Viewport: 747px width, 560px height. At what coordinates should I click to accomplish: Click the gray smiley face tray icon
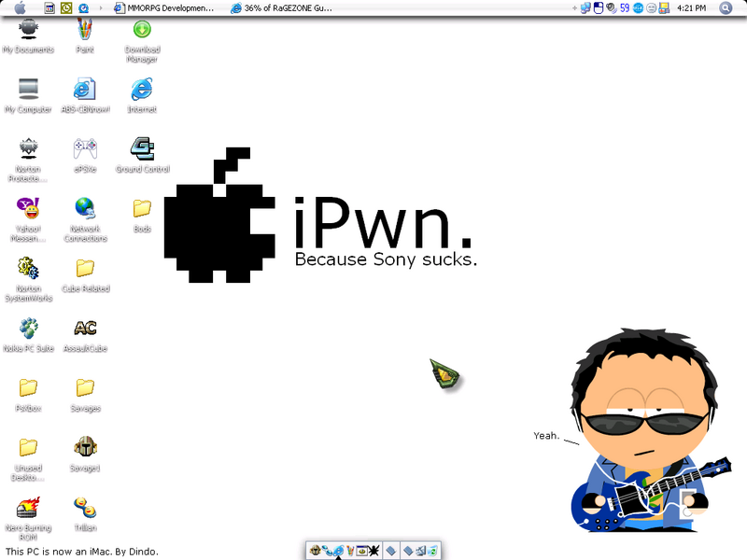(x=651, y=7)
